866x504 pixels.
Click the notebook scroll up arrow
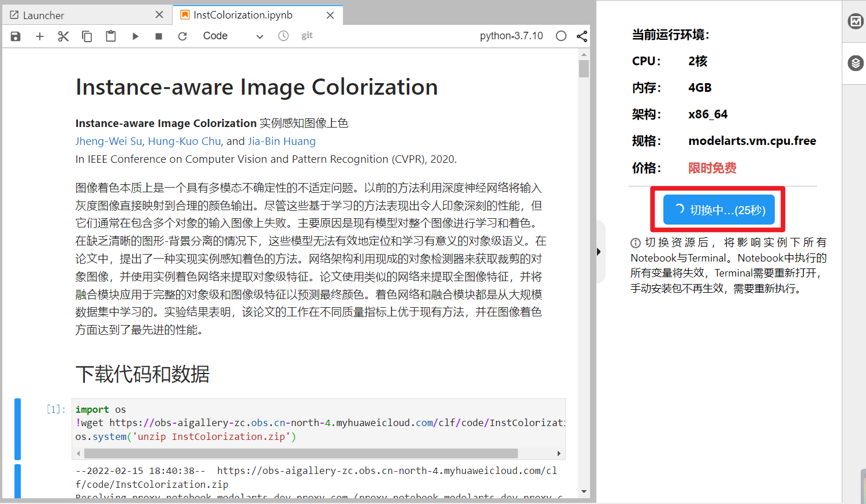(x=584, y=54)
